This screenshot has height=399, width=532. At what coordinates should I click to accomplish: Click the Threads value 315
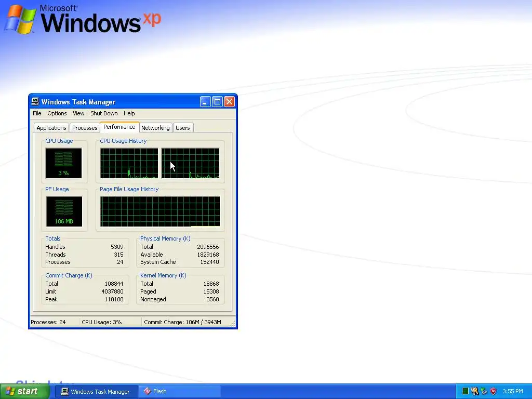[x=118, y=255]
